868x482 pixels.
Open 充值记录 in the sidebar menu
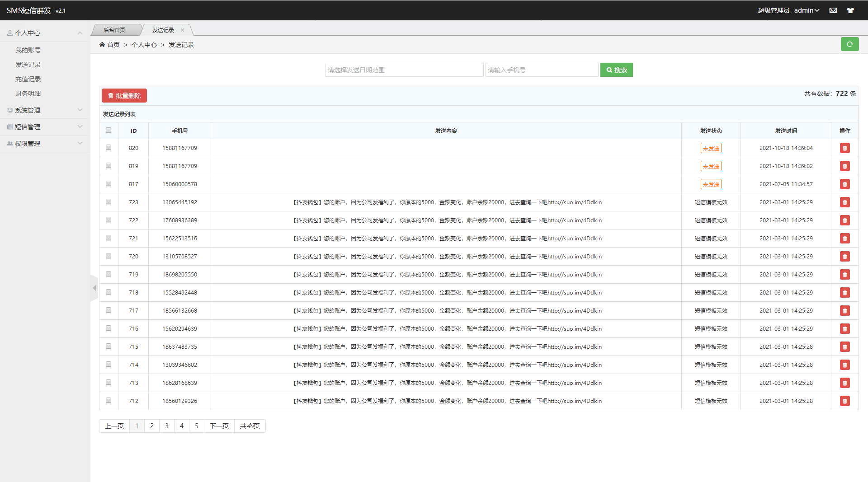coord(28,79)
